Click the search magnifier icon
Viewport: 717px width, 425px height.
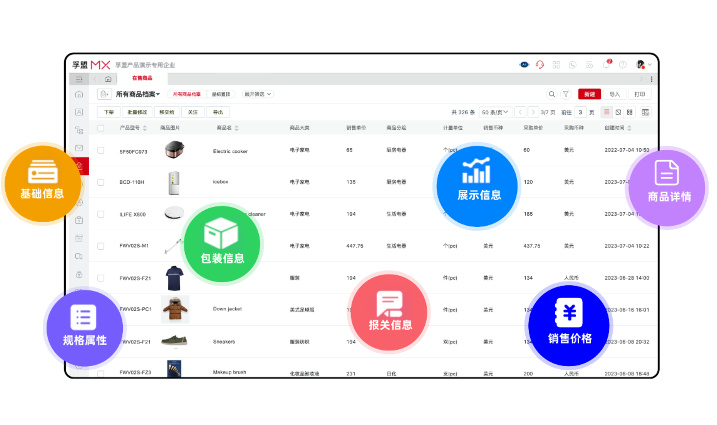(551, 94)
